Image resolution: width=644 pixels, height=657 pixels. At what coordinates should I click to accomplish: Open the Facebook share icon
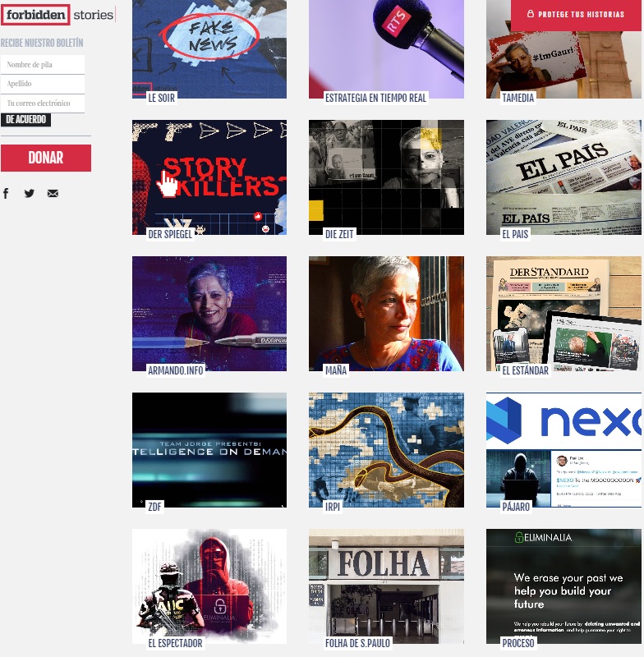pos(6,193)
